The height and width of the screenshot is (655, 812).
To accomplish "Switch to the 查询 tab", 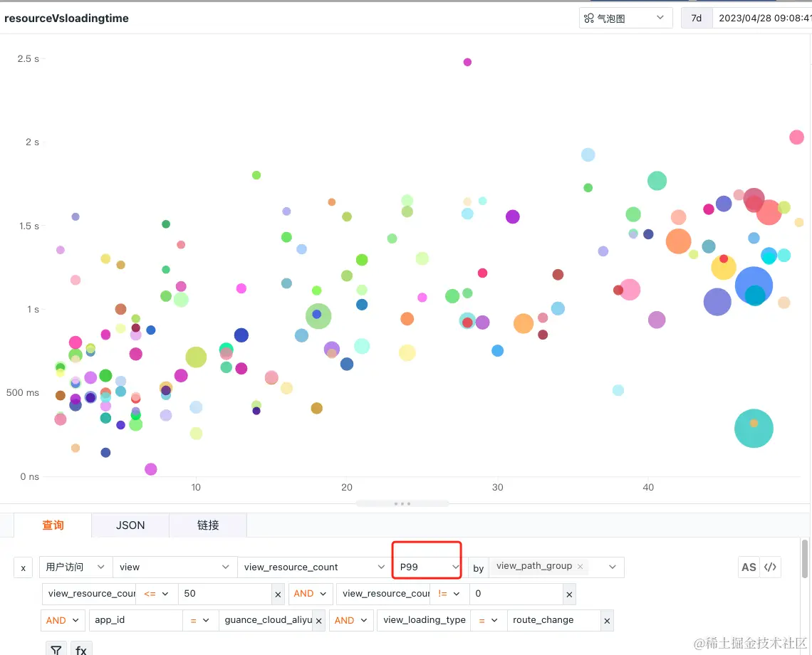I will [x=53, y=525].
